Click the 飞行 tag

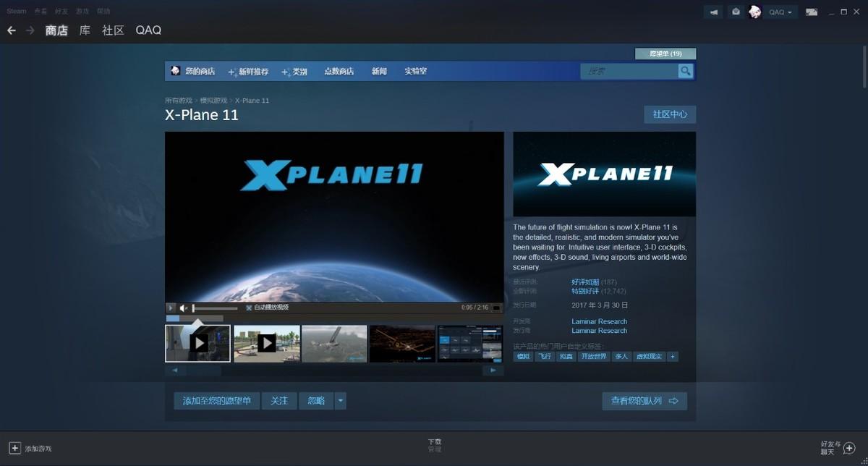point(544,357)
